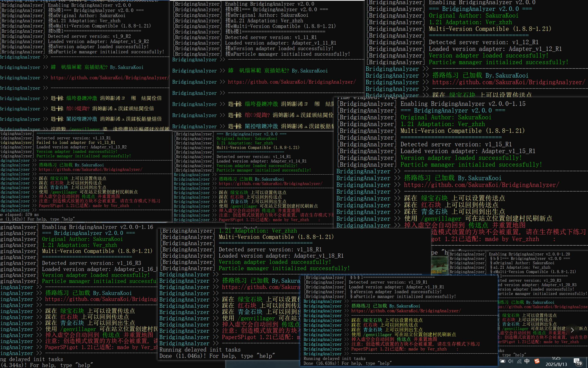Image resolution: width=588 pixels, height=368 pixels.
Task: Click '1.21 Adaptation: Ver_zhzh' in v1_16_R3 console
Action: (x=79, y=245)
